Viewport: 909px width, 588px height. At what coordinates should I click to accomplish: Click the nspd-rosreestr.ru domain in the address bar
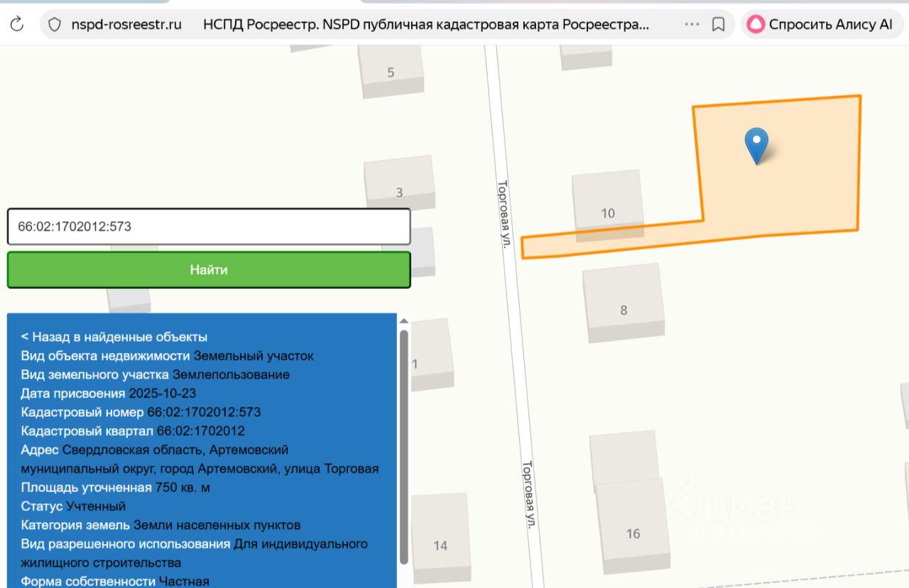coord(126,25)
